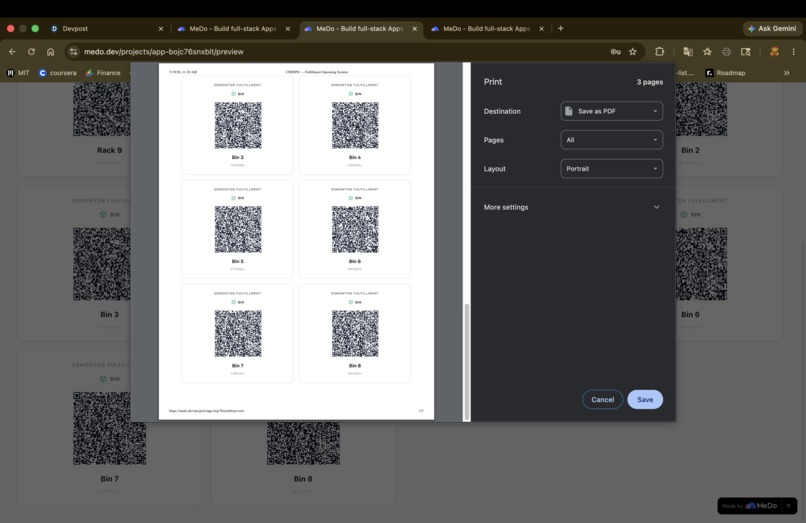Open the MIT bookmark

(x=18, y=73)
